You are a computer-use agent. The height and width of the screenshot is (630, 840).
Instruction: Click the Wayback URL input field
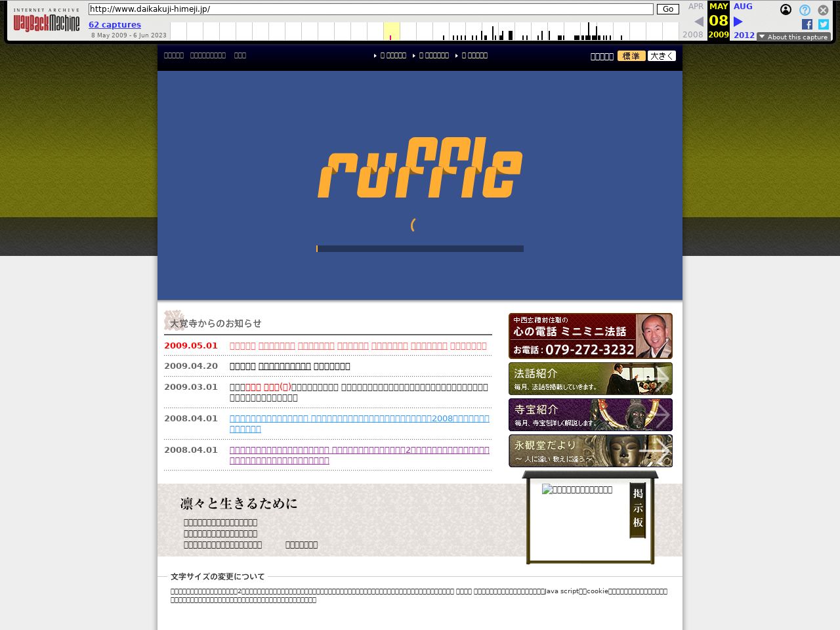pos(371,9)
